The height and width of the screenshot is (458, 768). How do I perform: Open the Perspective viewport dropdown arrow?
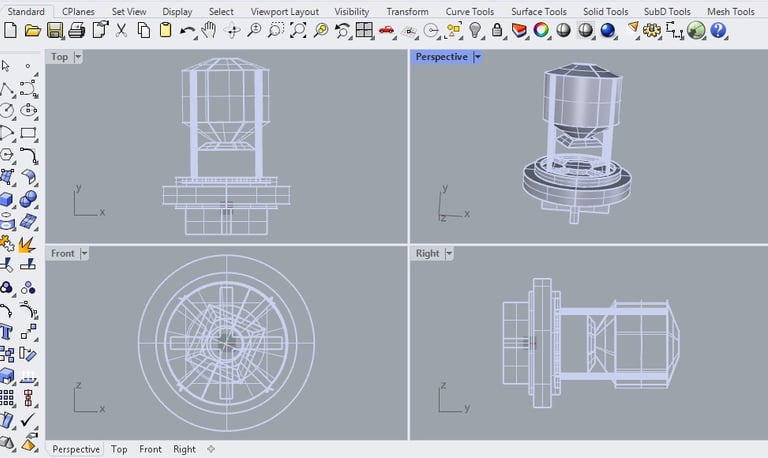478,57
